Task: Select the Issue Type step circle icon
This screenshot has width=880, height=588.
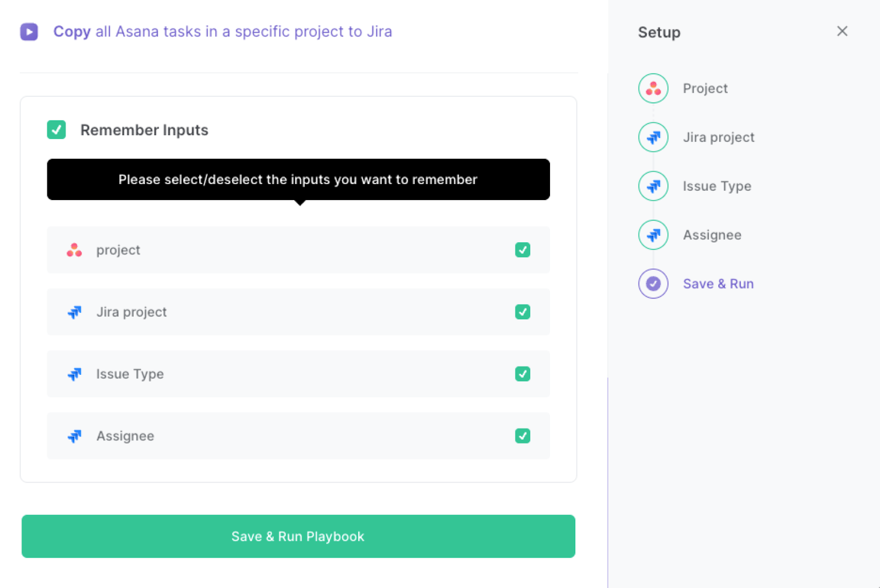Action: (x=653, y=186)
